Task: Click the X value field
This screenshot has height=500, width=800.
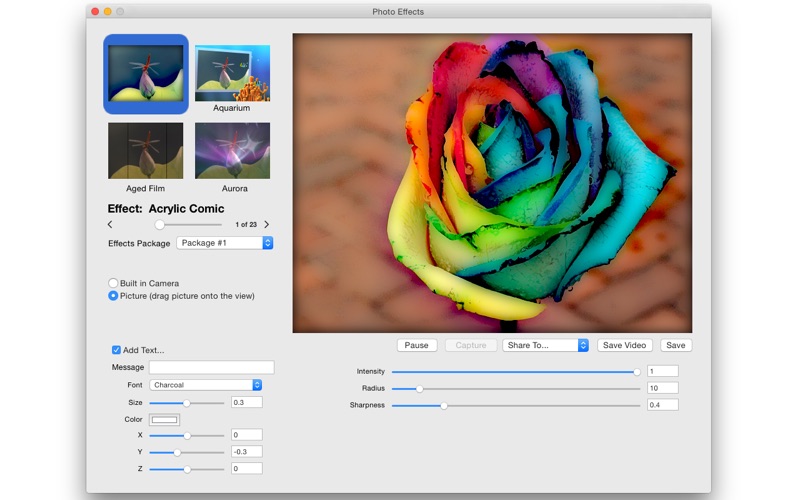Action: pyautogui.click(x=247, y=435)
